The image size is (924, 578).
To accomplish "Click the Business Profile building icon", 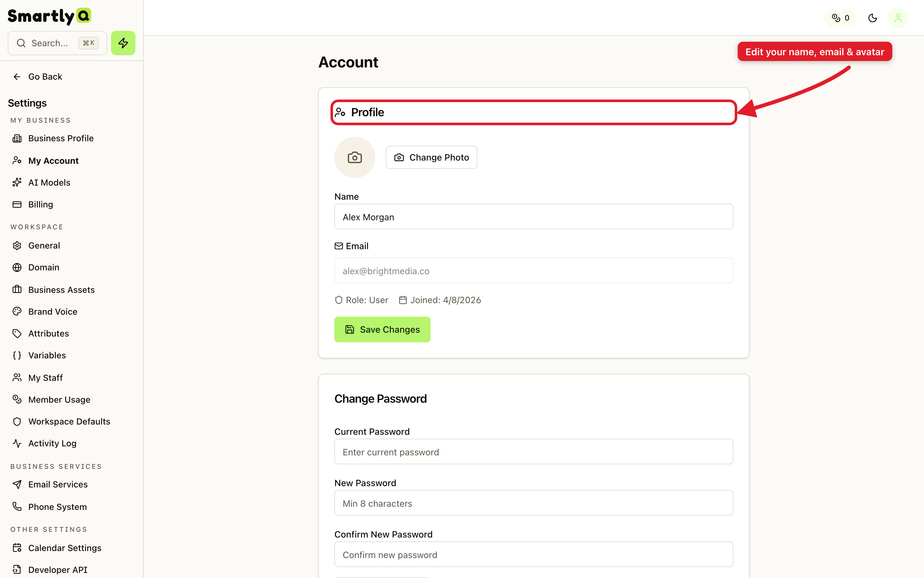I will point(17,138).
